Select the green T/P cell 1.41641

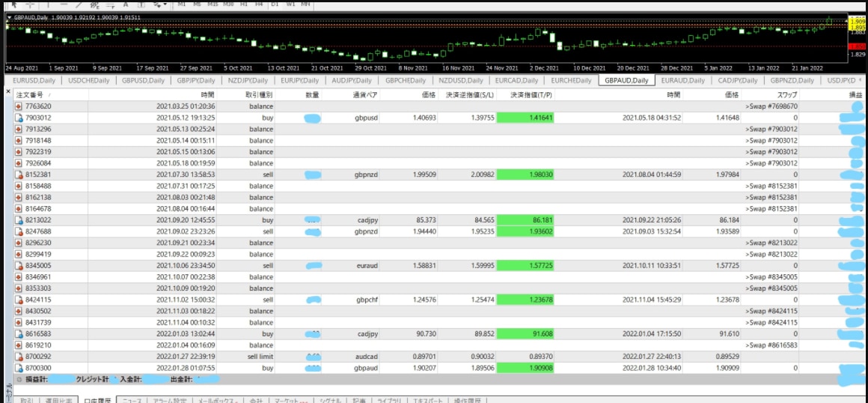pos(526,118)
